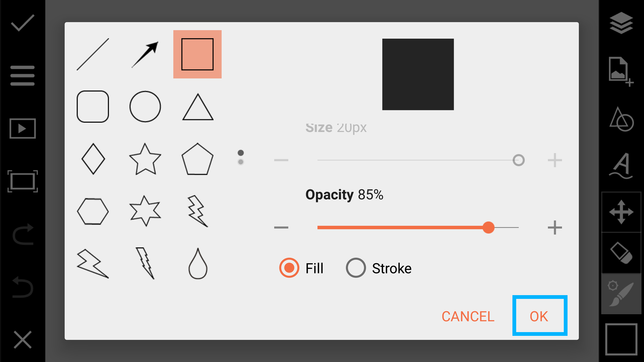Click OK to confirm settings
The image size is (644, 362).
click(x=539, y=315)
